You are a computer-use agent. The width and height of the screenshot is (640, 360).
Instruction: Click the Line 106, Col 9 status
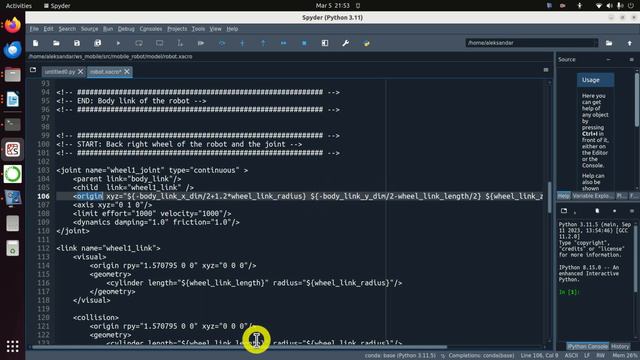point(539,356)
